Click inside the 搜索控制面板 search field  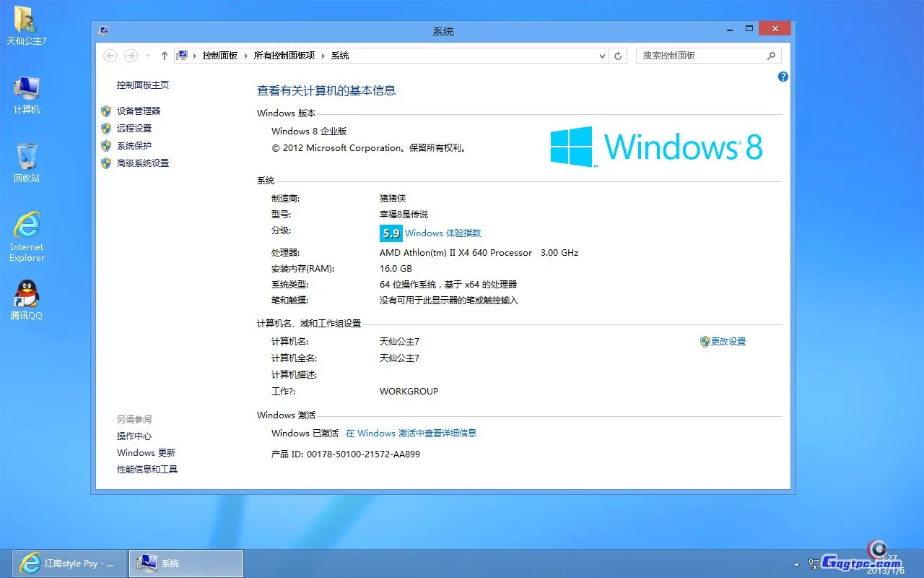[693, 55]
